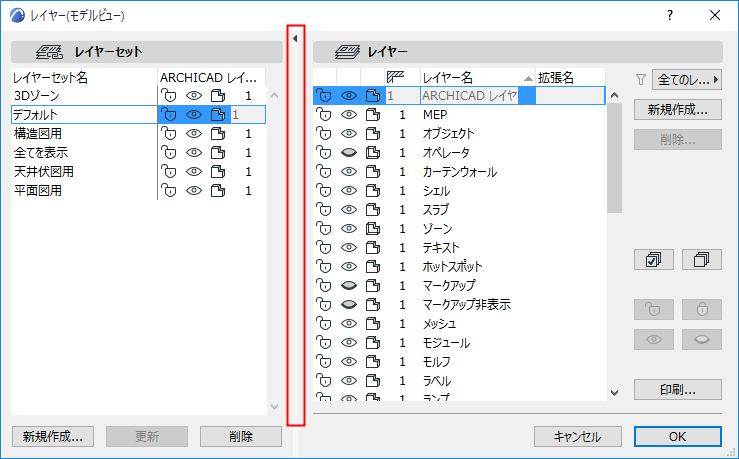Toggle lock icon on ラベル layer
Viewport: 739px width, 459px height.
pyautogui.click(x=324, y=380)
